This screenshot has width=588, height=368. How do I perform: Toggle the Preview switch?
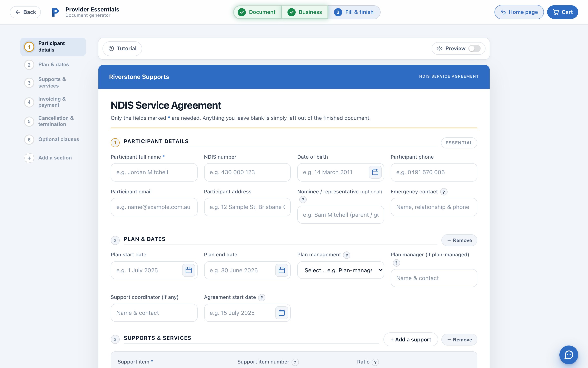(x=474, y=48)
